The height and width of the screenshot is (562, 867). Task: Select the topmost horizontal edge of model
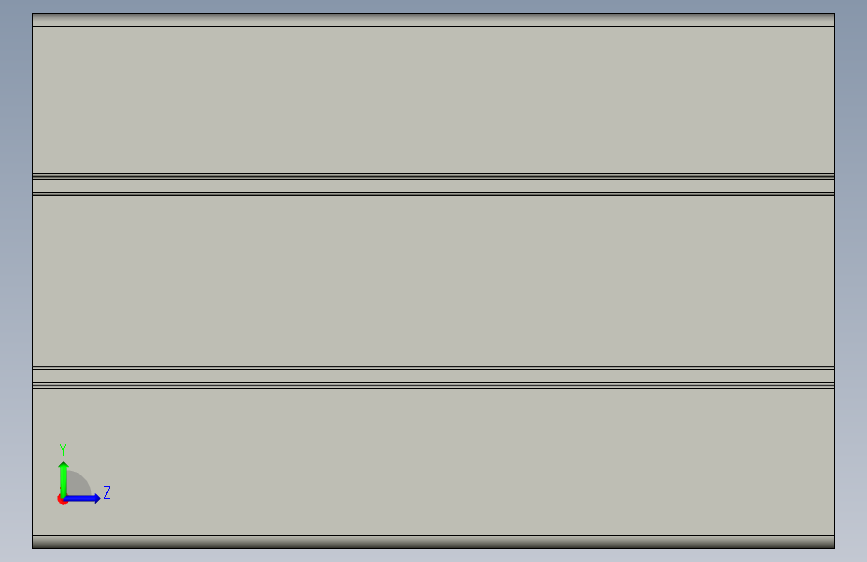pyautogui.click(x=434, y=14)
